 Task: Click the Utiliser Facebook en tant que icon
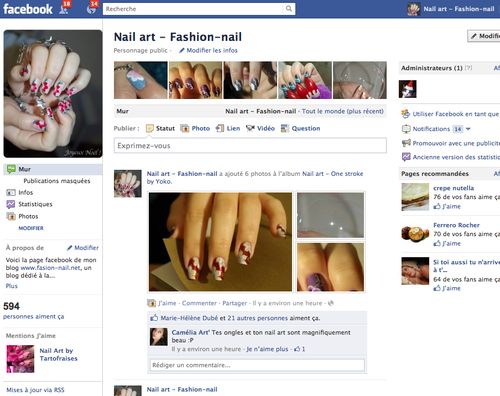pos(406,114)
